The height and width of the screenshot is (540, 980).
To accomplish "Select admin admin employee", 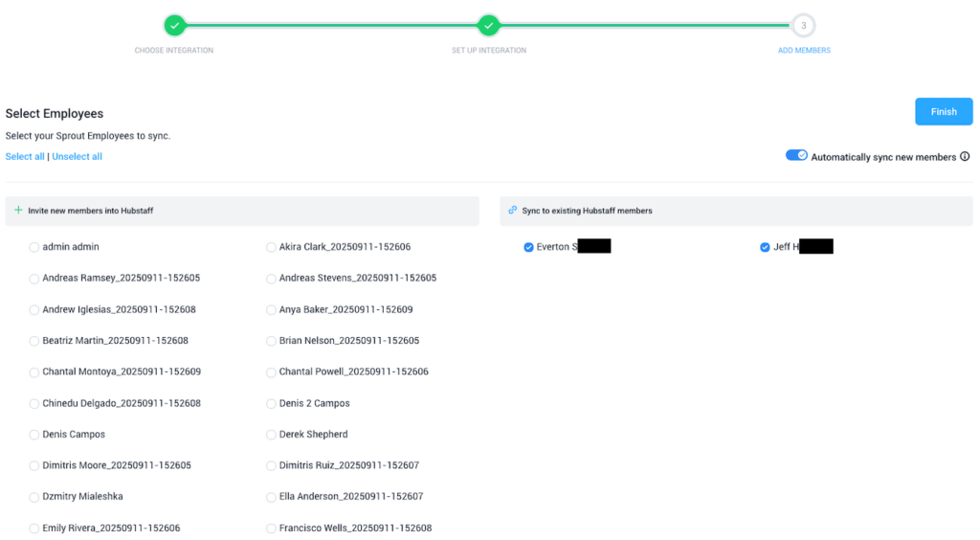I will [x=34, y=247].
